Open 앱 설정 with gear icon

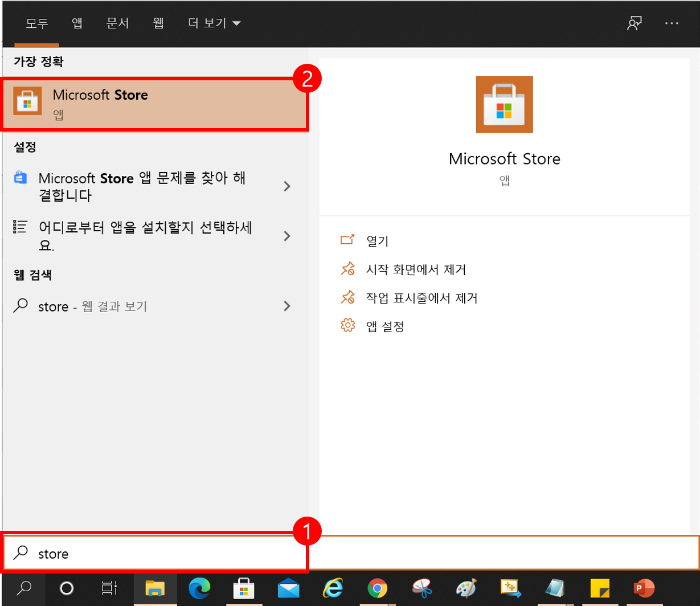(x=372, y=326)
